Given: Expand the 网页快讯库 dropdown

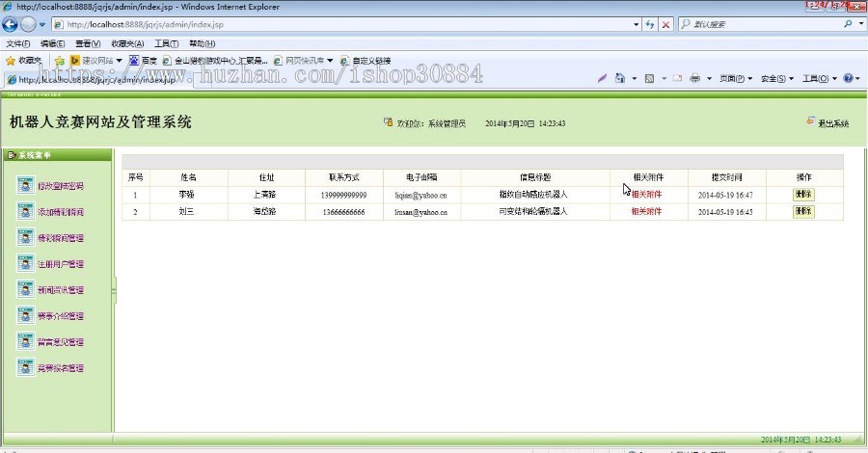Looking at the screenshot, I should (x=330, y=61).
